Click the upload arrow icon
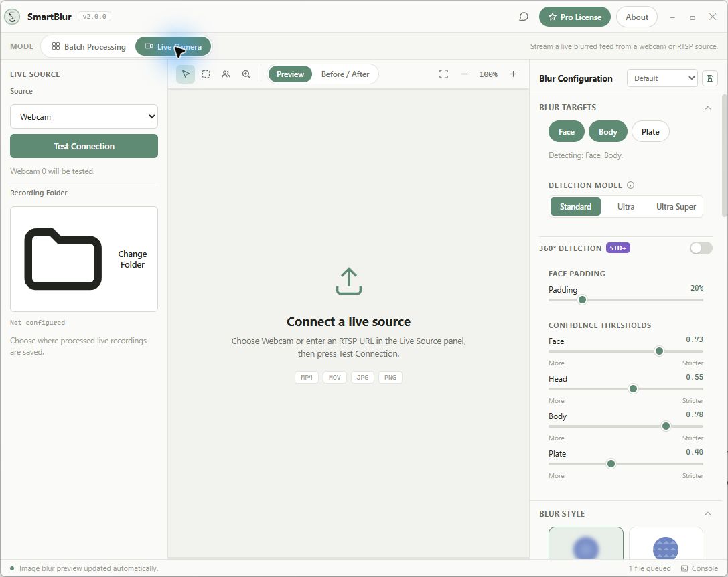Image resolution: width=728 pixels, height=577 pixels. point(349,281)
